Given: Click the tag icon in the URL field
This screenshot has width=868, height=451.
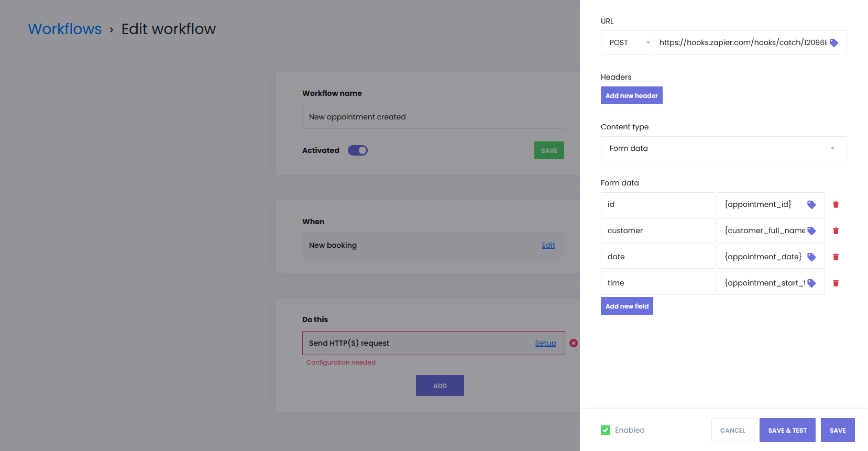Looking at the screenshot, I should (834, 43).
